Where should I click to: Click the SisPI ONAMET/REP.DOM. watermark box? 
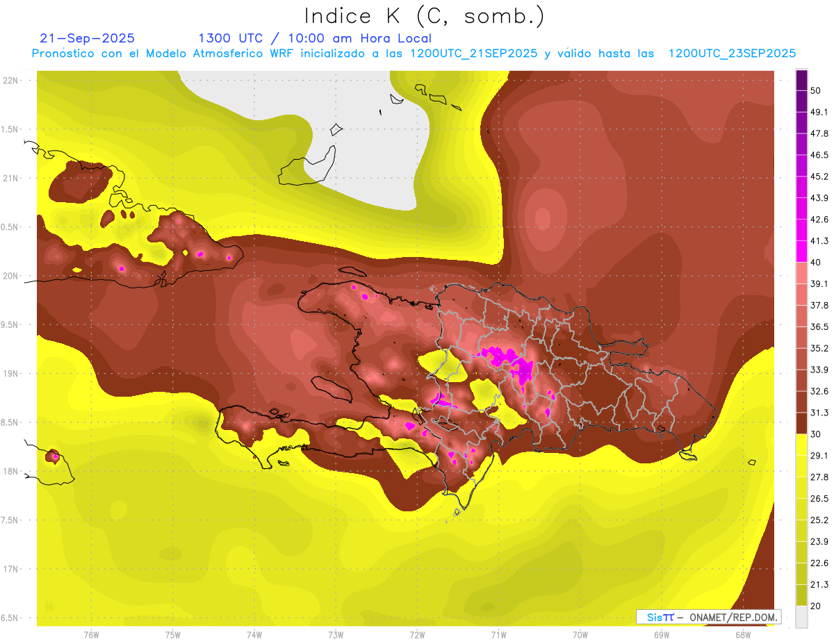pyautogui.click(x=708, y=617)
